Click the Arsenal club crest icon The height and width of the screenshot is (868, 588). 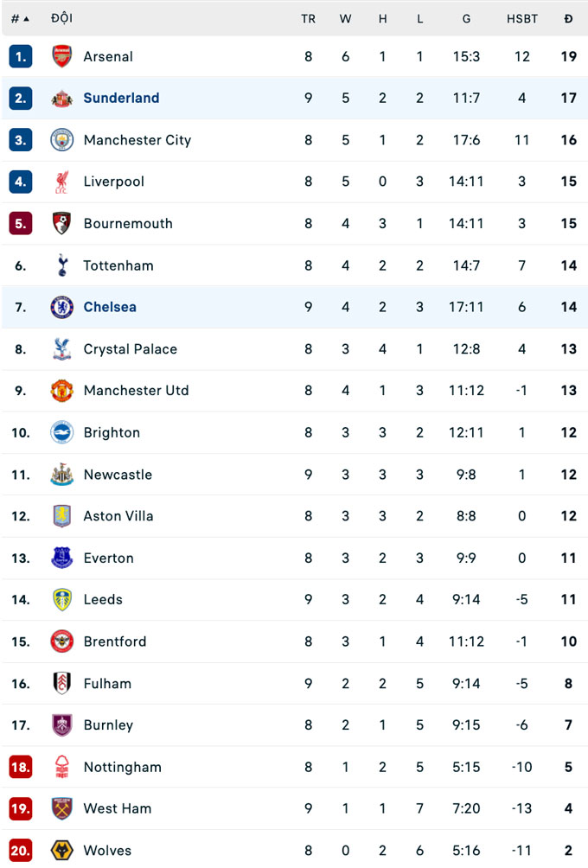(62, 57)
